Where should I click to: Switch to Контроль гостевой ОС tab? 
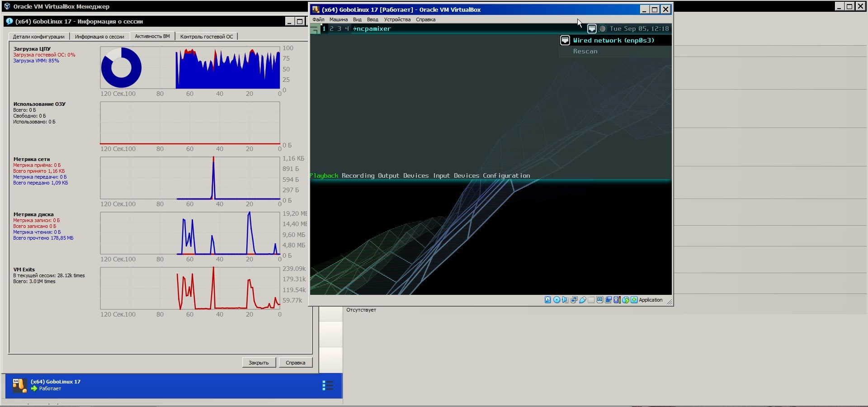[x=206, y=37]
